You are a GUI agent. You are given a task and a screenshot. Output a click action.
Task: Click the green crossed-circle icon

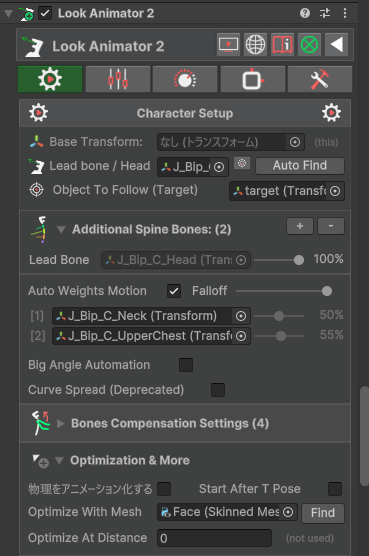click(x=309, y=45)
